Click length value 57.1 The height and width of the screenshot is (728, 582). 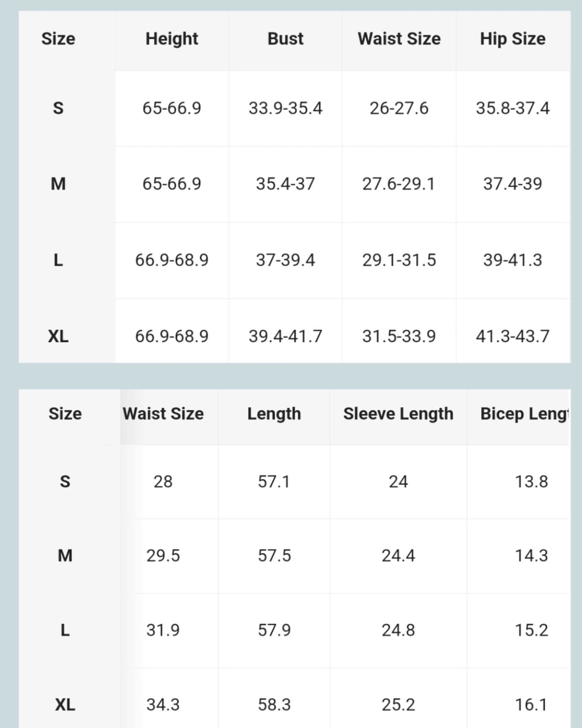pyautogui.click(x=274, y=482)
